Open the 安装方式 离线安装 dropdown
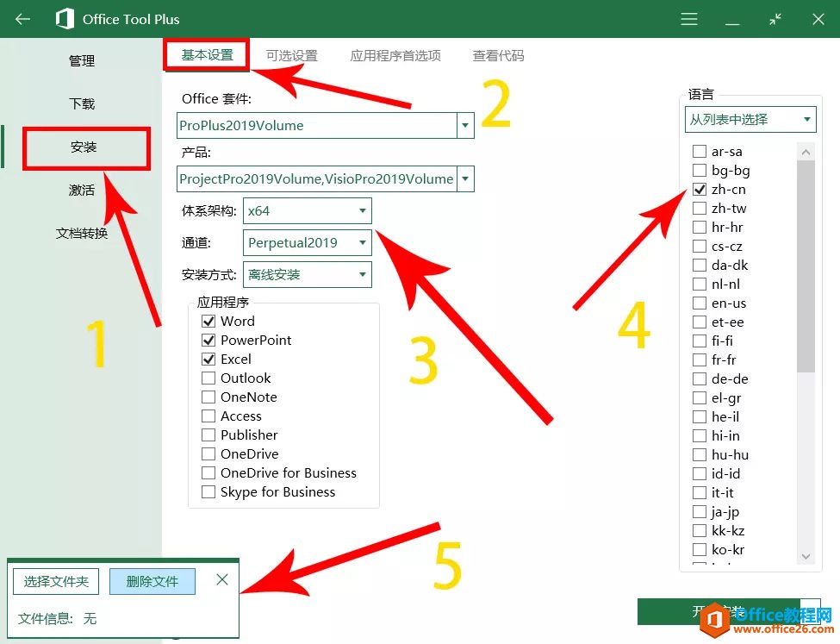 pos(307,274)
